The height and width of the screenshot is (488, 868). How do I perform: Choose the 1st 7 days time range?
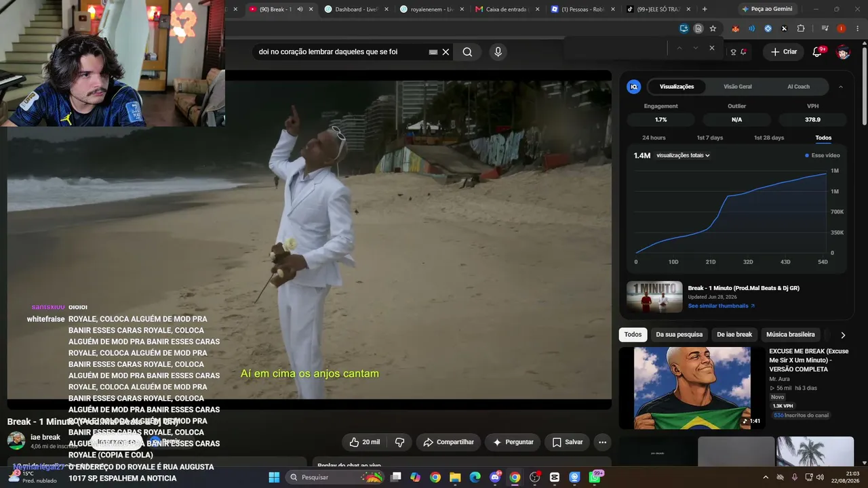[710, 138]
